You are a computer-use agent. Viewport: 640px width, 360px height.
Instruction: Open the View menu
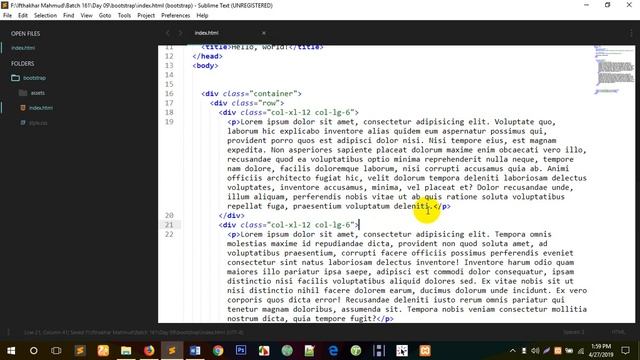[87, 16]
